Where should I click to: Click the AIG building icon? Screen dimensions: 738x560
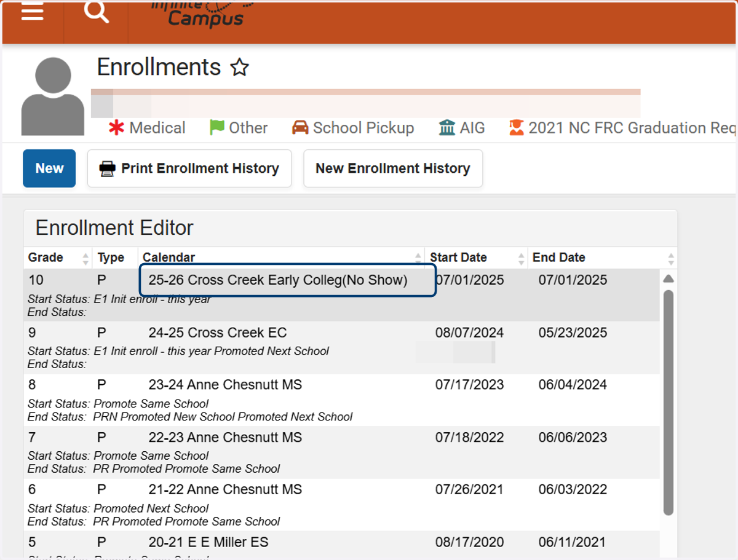[447, 128]
